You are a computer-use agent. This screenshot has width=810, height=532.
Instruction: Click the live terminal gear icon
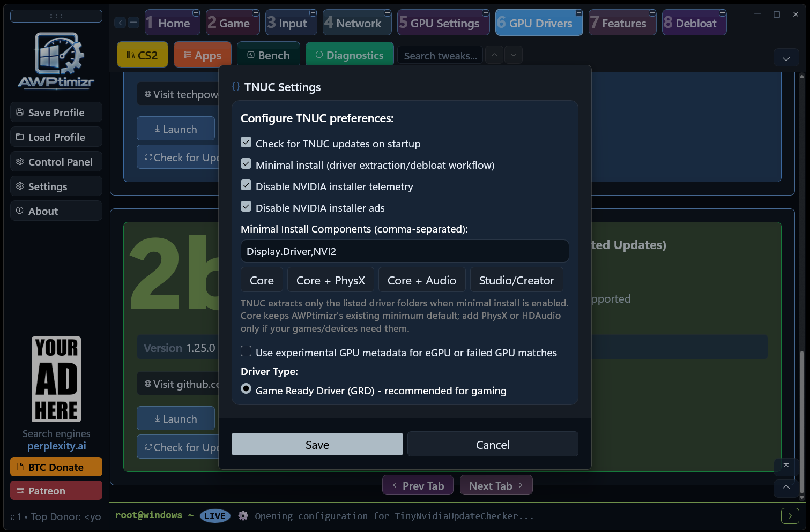[243, 516]
